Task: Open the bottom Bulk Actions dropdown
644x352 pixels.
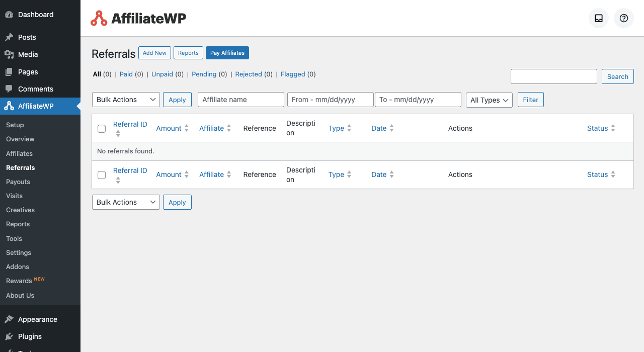Action: coord(126,202)
